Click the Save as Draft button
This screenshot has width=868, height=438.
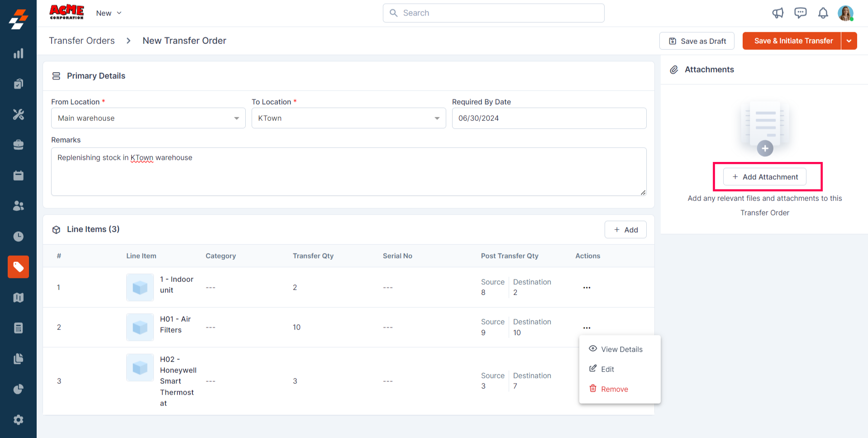point(697,41)
